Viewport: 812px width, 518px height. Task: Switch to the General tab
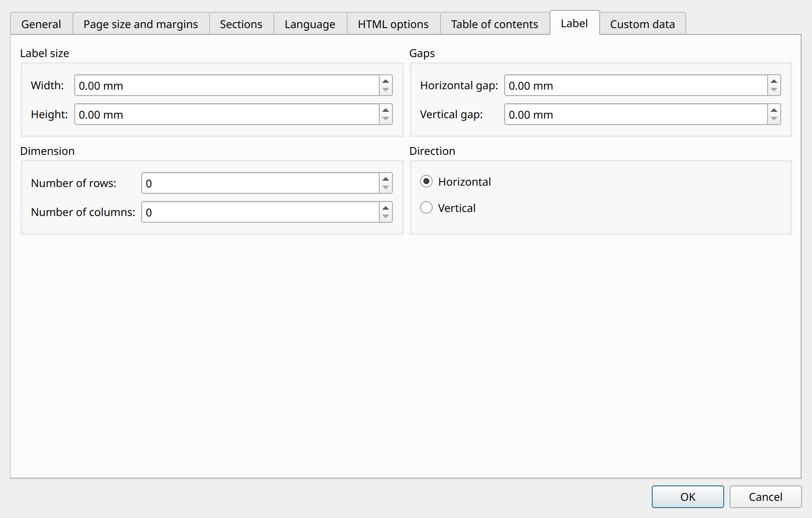click(41, 24)
